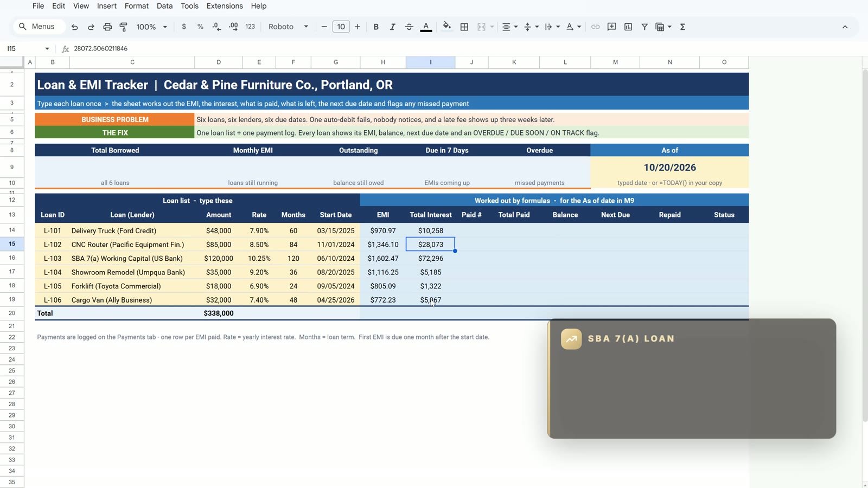Click the Cargo Van (Ally Business) cell

[132, 300]
